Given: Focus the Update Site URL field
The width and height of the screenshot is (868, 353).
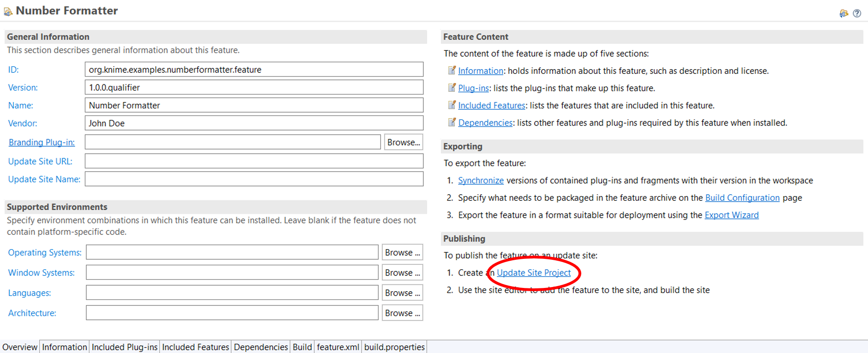Looking at the screenshot, I should coord(254,161).
